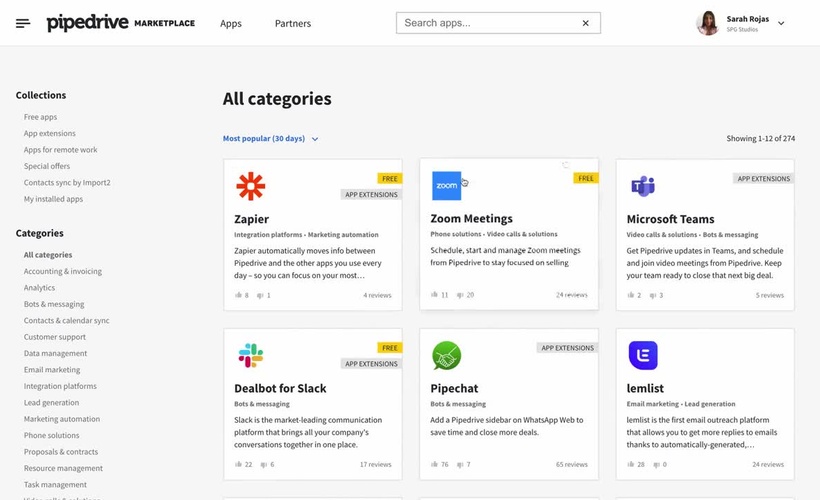Image resolution: width=820 pixels, height=500 pixels.
Task: Open My installed apps collection
Action: coord(53,199)
